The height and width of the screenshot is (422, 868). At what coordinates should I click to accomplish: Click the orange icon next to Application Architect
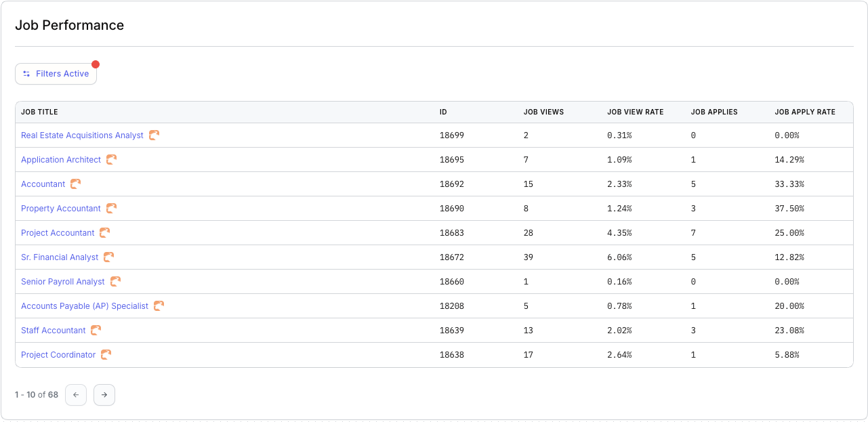(112, 160)
